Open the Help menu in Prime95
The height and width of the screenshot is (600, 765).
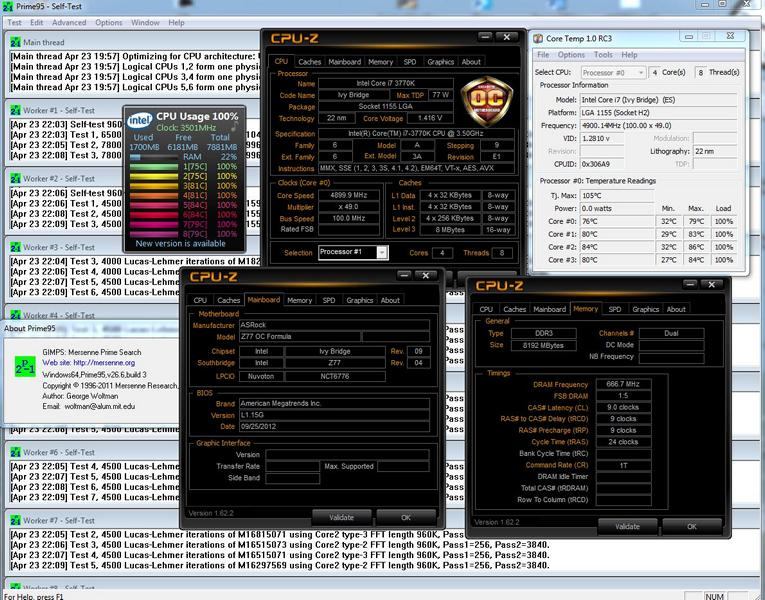176,22
